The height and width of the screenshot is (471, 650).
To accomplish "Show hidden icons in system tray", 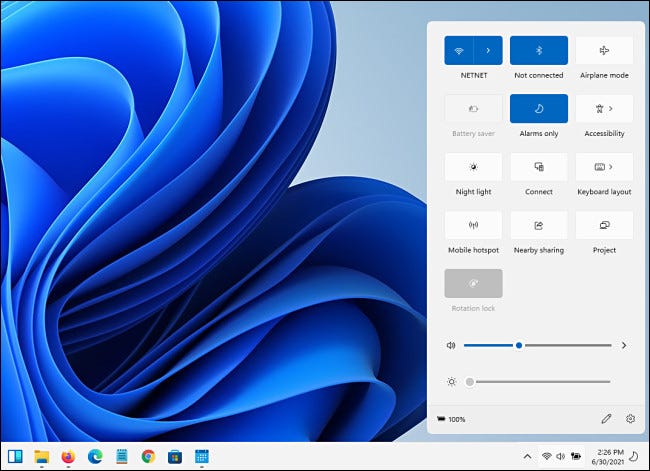I will (x=527, y=456).
